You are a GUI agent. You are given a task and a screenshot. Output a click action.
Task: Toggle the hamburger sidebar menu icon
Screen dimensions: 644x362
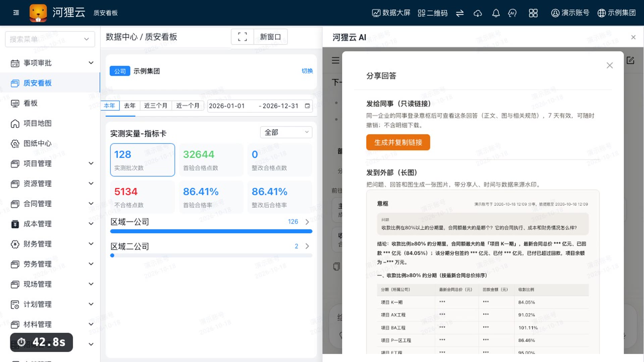pyautogui.click(x=16, y=13)
